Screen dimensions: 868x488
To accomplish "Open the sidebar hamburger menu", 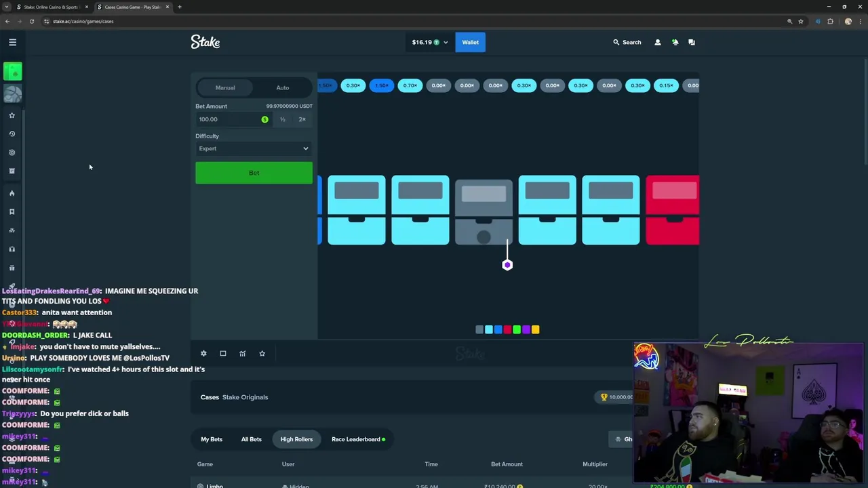I will [x=12, y=42].
